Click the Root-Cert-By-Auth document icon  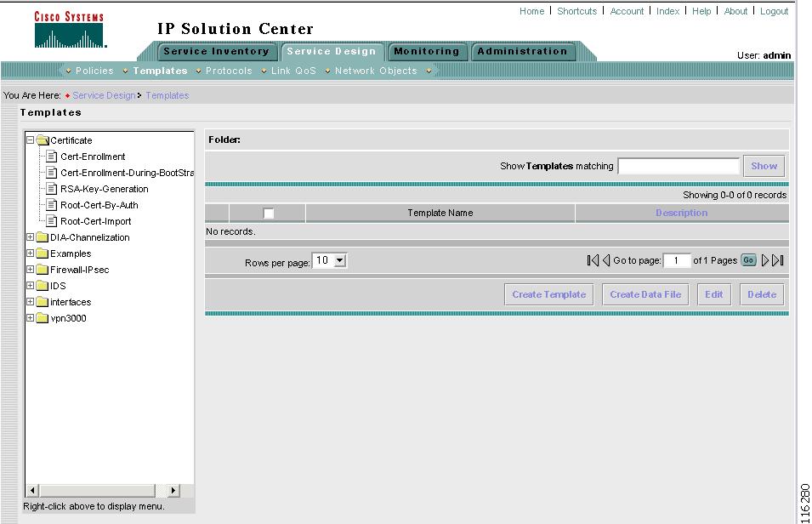click(x=51, y=205)
